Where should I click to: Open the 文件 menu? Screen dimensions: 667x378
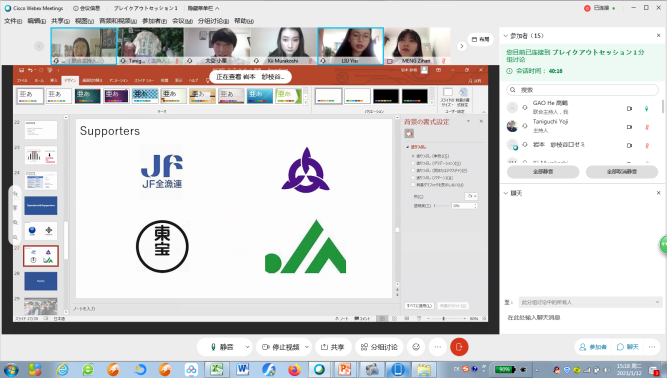(13, 21)
